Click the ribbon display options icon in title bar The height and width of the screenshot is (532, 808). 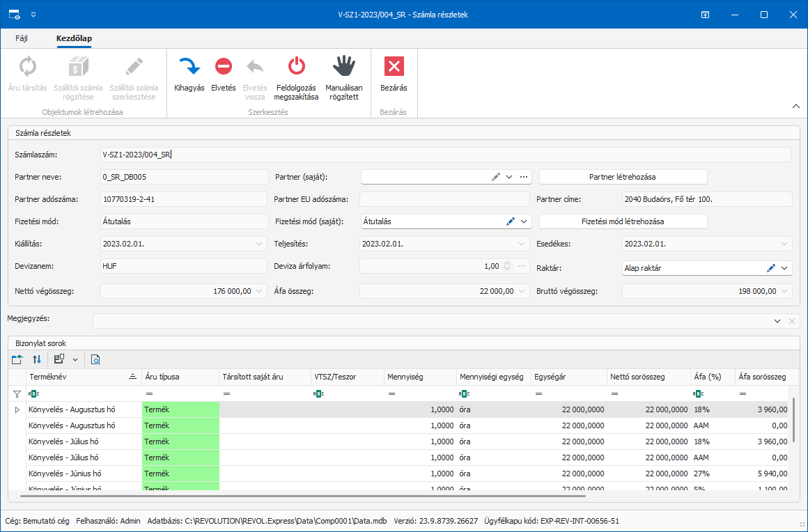705,15
